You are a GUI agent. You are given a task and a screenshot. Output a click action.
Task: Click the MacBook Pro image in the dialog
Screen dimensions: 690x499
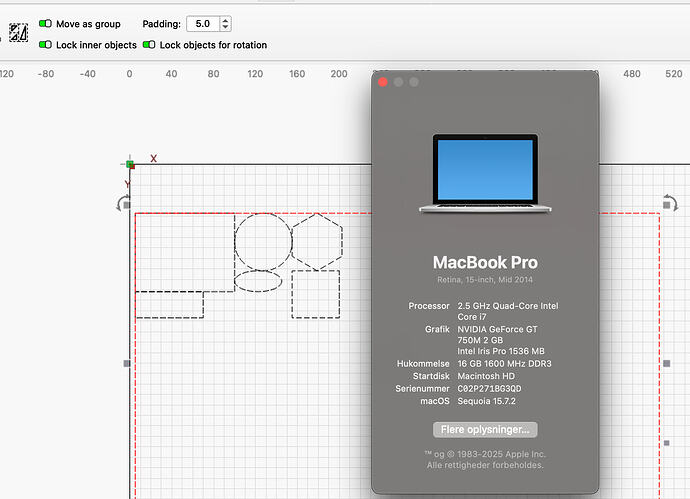[485, 173]
